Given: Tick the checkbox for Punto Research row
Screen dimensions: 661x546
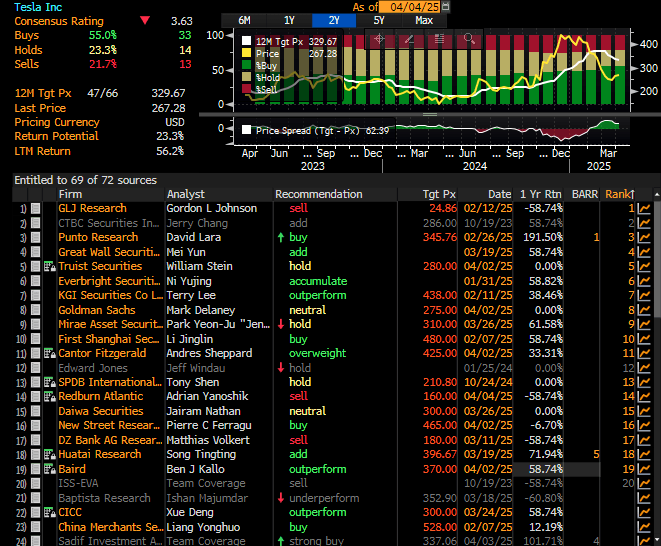Looking at the screenshot, I should coord(36,237).
